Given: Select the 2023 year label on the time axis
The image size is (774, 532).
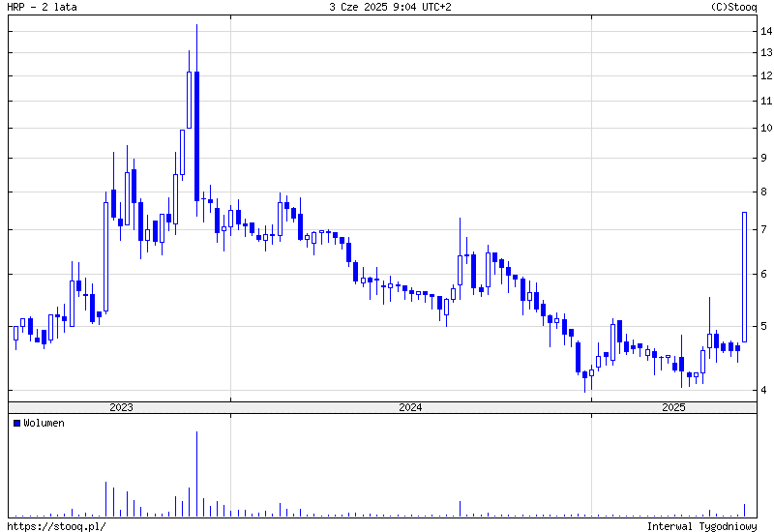Looking at the screenshot, I should click(x=121, y=407).
